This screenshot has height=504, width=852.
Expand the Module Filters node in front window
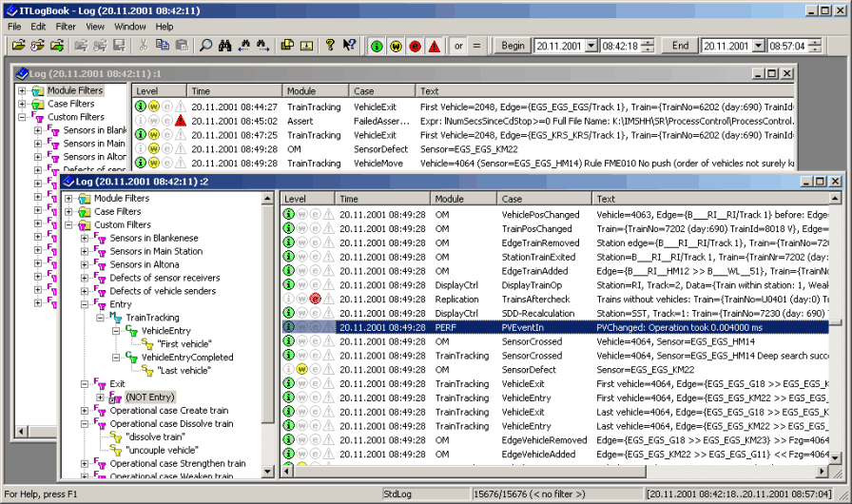point(68,198)
